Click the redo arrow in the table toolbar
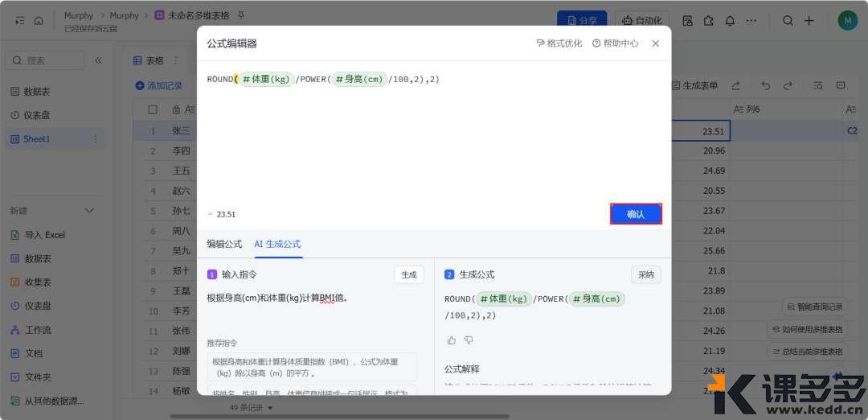 pos(788,86)
